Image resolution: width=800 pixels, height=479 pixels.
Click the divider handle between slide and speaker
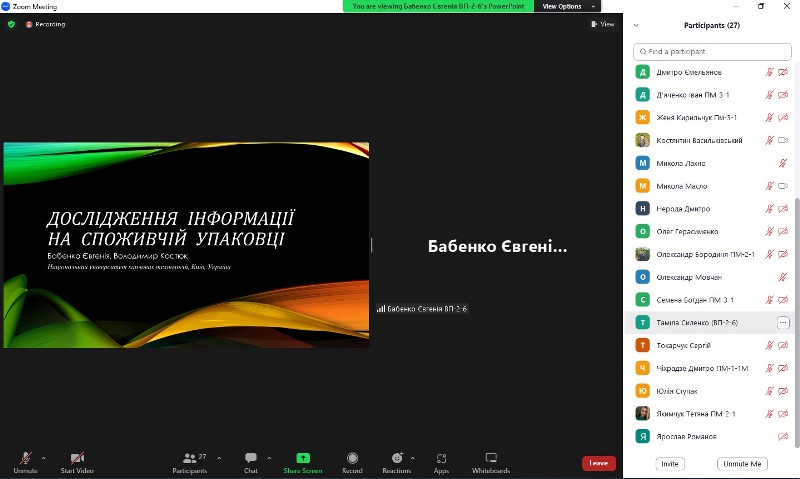(371, 245)
